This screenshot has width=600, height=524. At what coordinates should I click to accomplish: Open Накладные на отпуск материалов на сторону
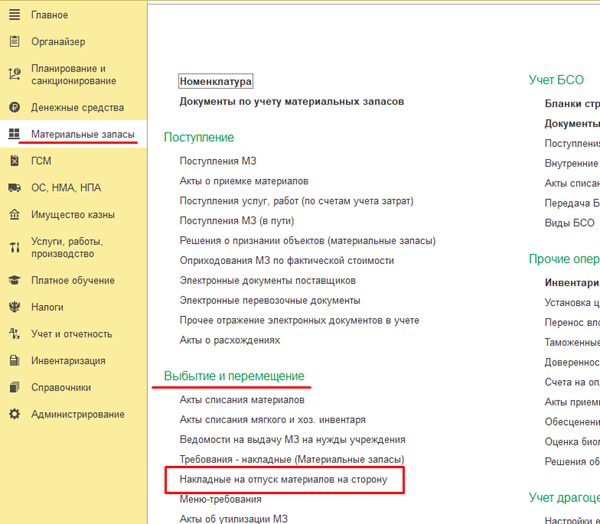[x=284, y=480]
